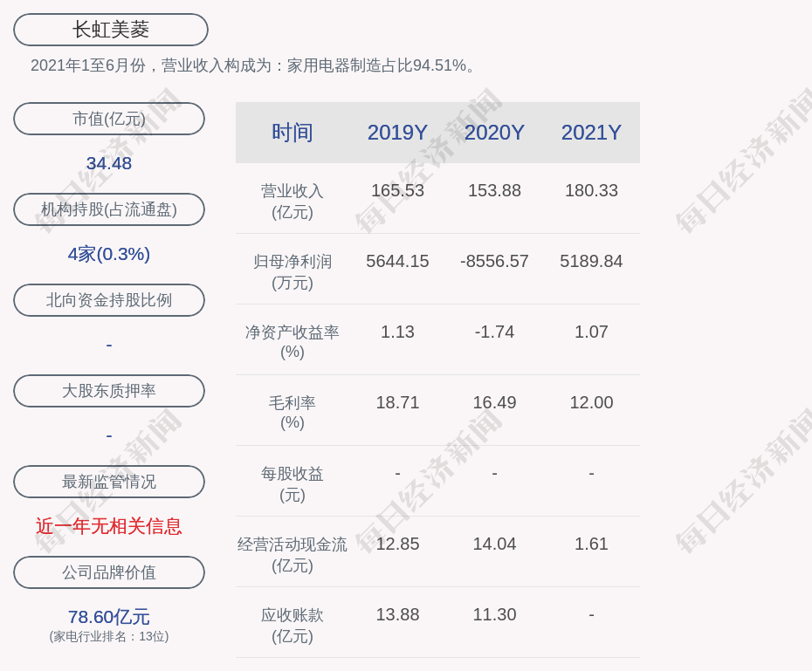Select the 1.61 cash flow cell
Screen dimensions: 812x671
[591, 544]
